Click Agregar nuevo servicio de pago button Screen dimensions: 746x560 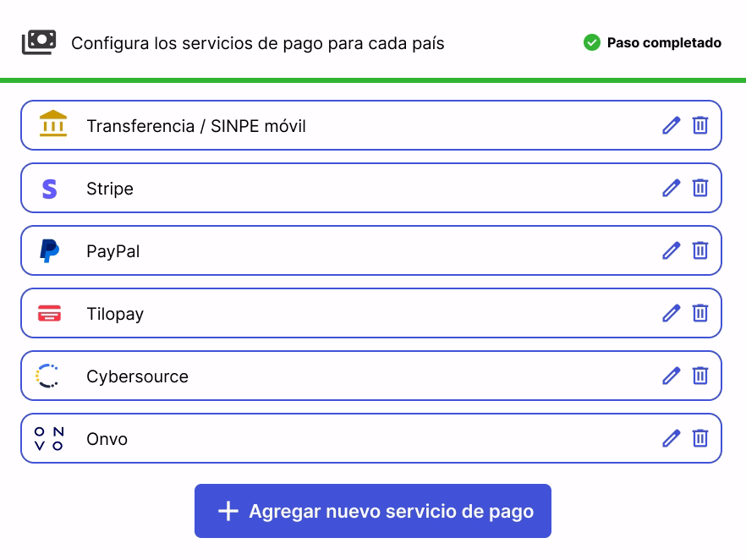tap(373, 511)
